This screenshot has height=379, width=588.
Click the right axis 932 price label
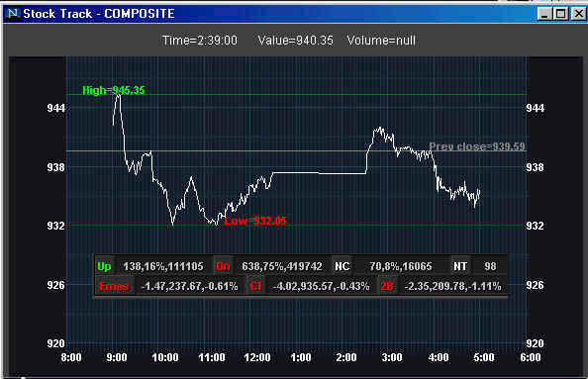click(x=536, y=226)
